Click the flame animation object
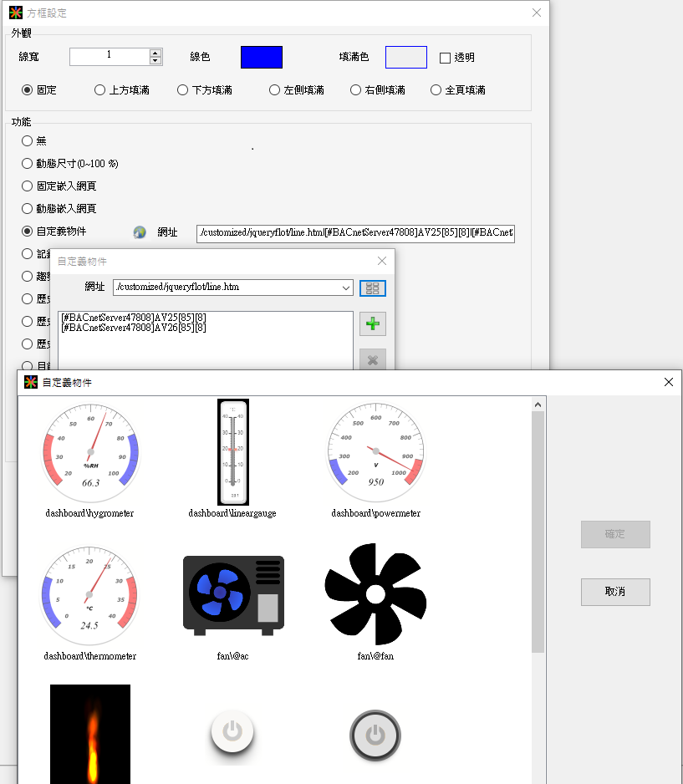683x784 pixels. pos(89,734)
